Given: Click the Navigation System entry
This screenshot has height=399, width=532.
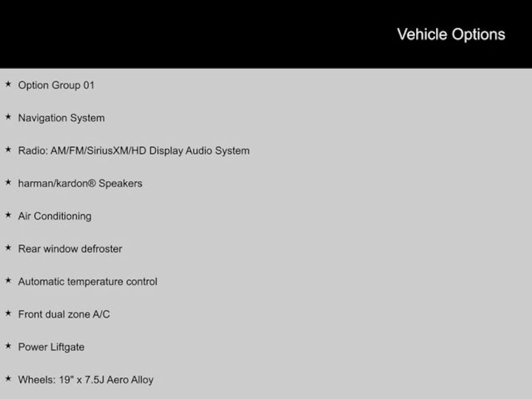Looking at the screenshot, I should click(x=61, y=118).
